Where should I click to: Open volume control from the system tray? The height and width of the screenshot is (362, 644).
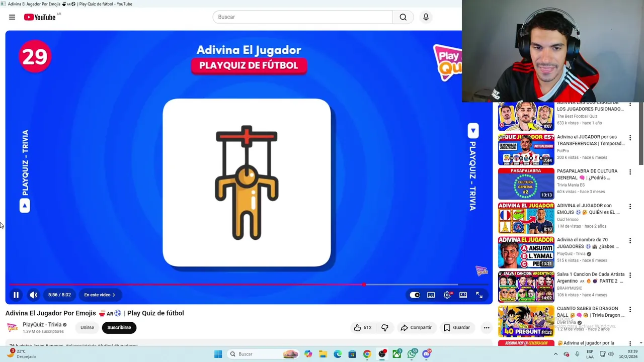pyautogui.click(x=611, y=354)
